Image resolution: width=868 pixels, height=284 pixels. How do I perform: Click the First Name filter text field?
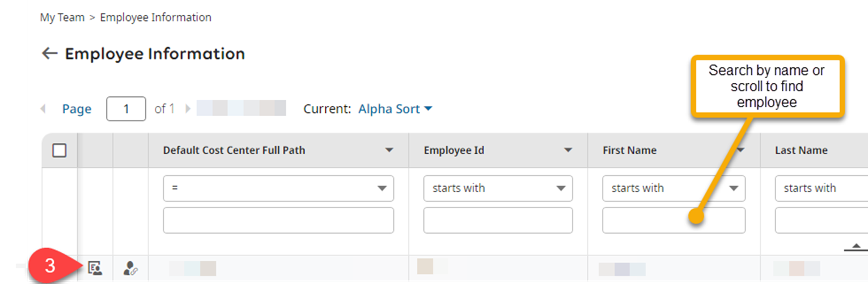(674, 220)
